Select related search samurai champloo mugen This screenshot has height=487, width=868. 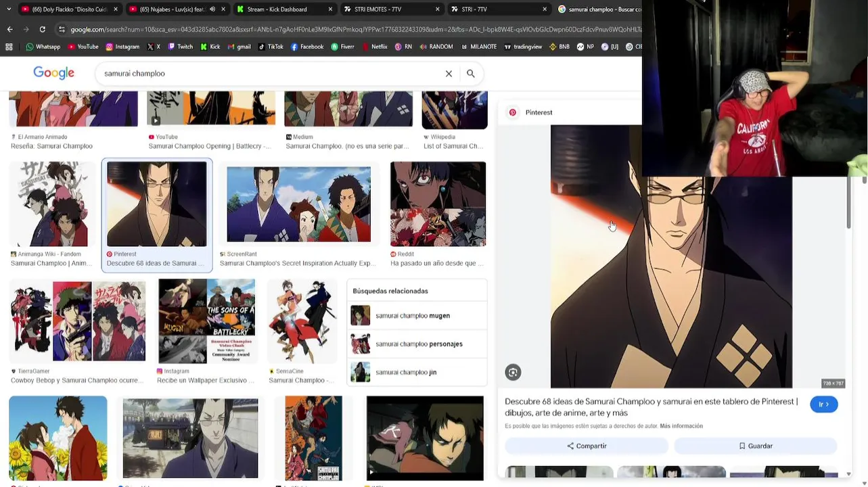(x=417, y=316)
